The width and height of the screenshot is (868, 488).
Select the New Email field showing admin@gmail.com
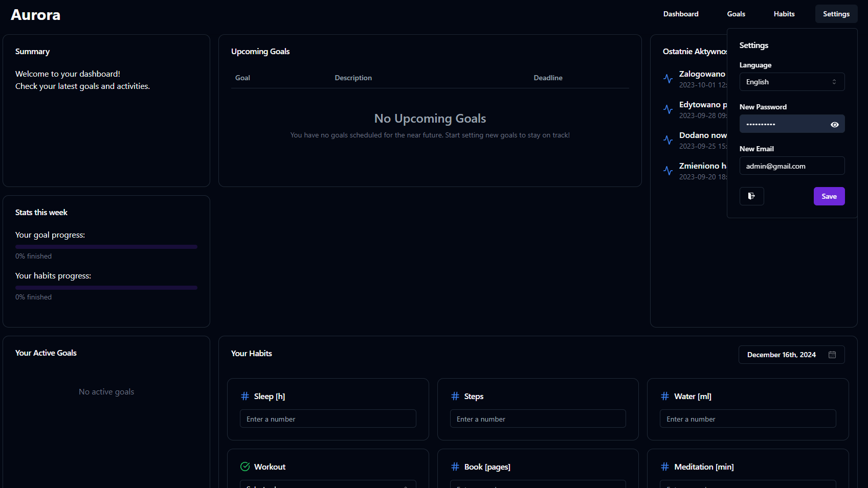(792, 166)
